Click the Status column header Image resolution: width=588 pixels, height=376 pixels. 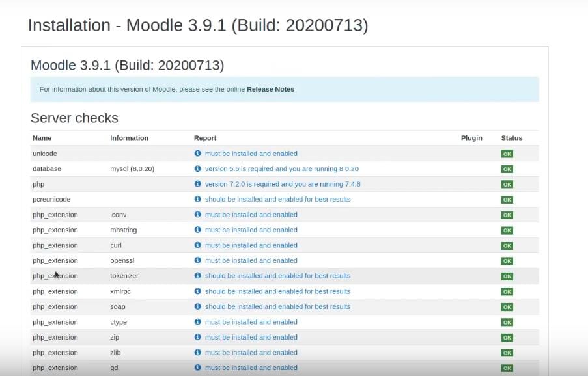(x=511, y=138)
